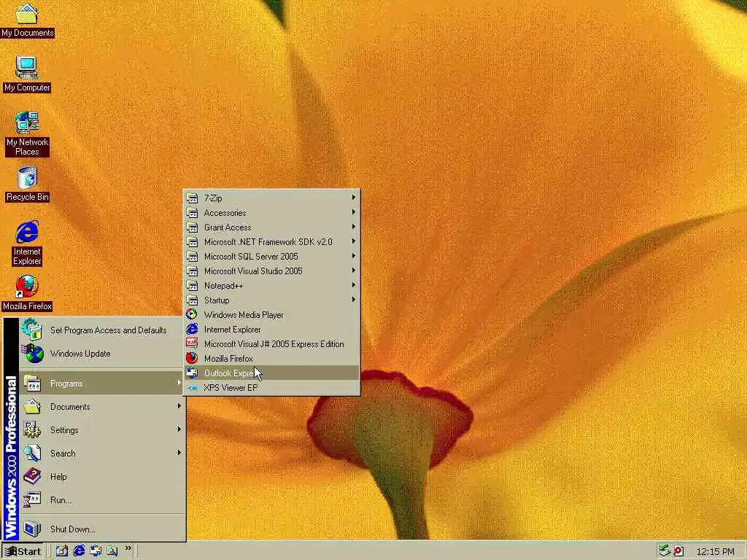Launch Outlook Express from the quick launch bar

[96, 551]
